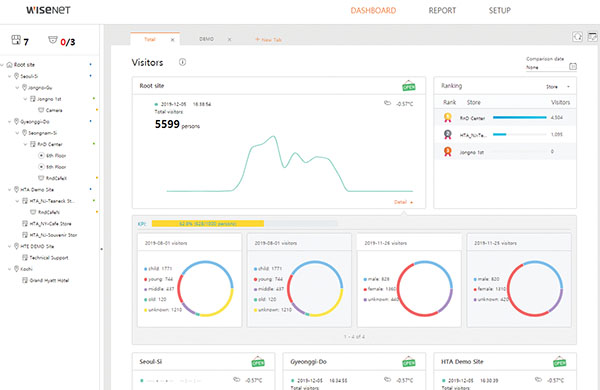Collapse the Gyeonggi-Do tree node
The width and height of the screenshot is (600, 390).
click(x=10, y=122)
